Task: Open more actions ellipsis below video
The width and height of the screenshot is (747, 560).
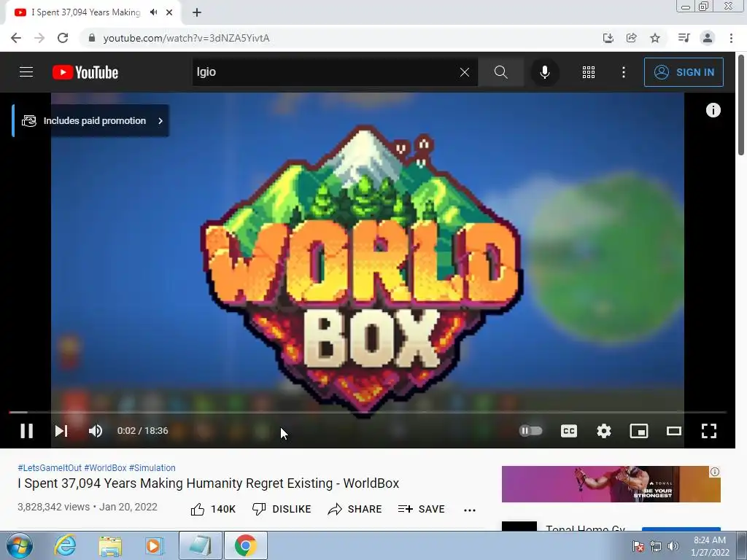Action: (x=470, y=510)
